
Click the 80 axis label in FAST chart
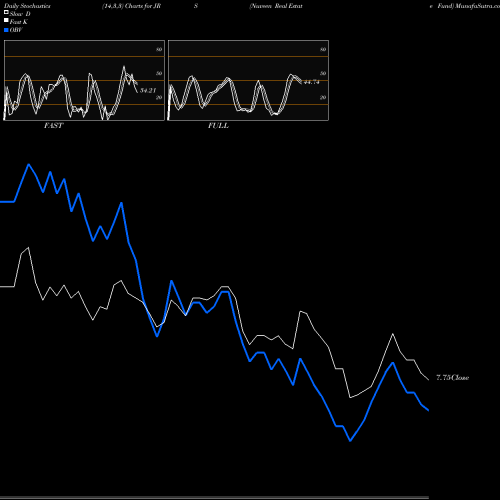159,50
